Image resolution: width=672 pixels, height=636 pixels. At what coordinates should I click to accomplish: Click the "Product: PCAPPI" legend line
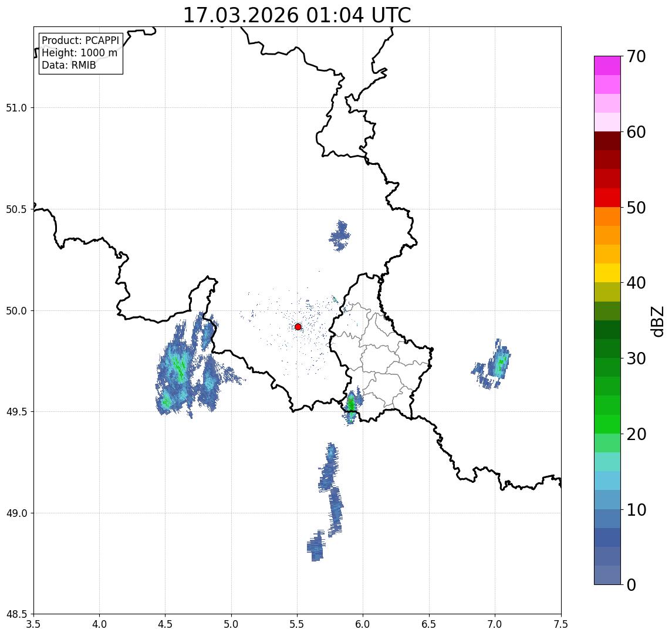(x=80, y=40)
